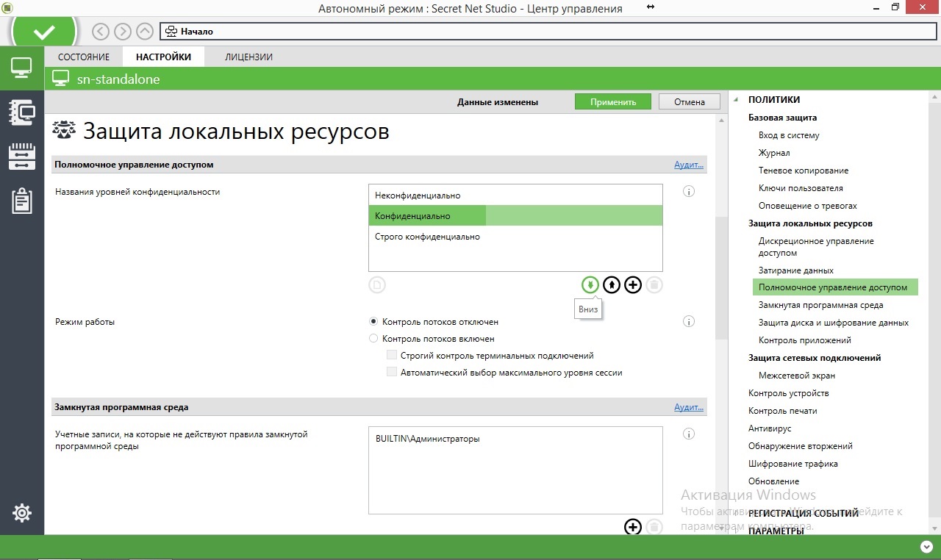Image resolution: width=941 pixels, height=560 pixels.
Task: Click the move up arrow icon
Action: tap(612, 285)
